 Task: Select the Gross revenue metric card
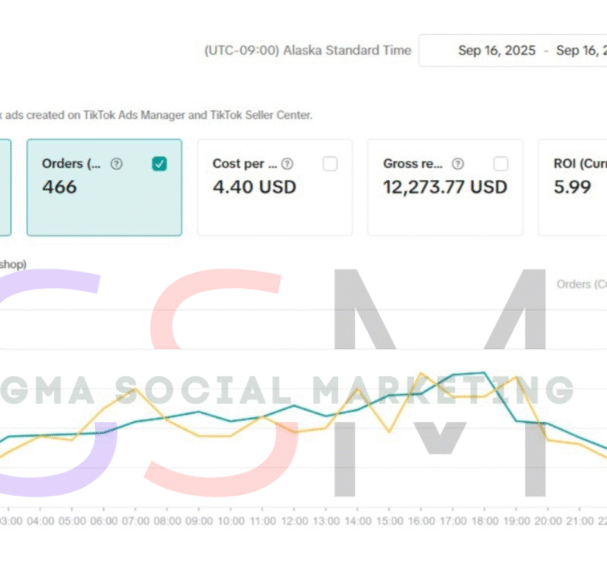coord(445,187)
